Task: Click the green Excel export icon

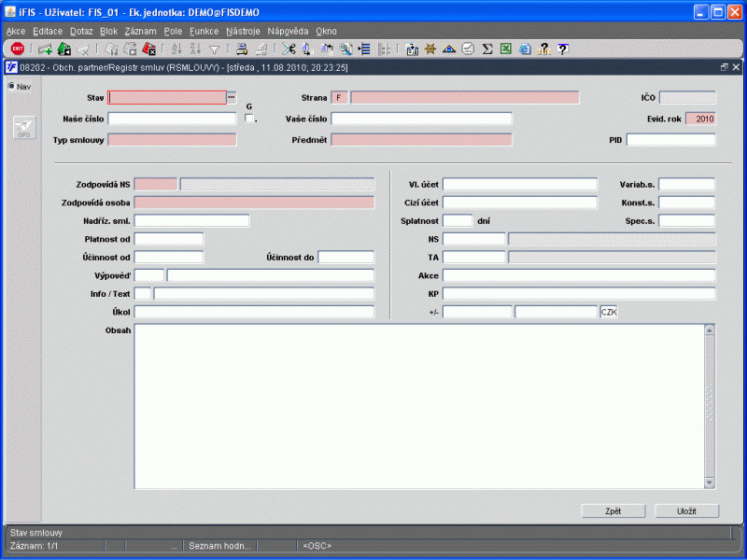Action: coord(505,49)
